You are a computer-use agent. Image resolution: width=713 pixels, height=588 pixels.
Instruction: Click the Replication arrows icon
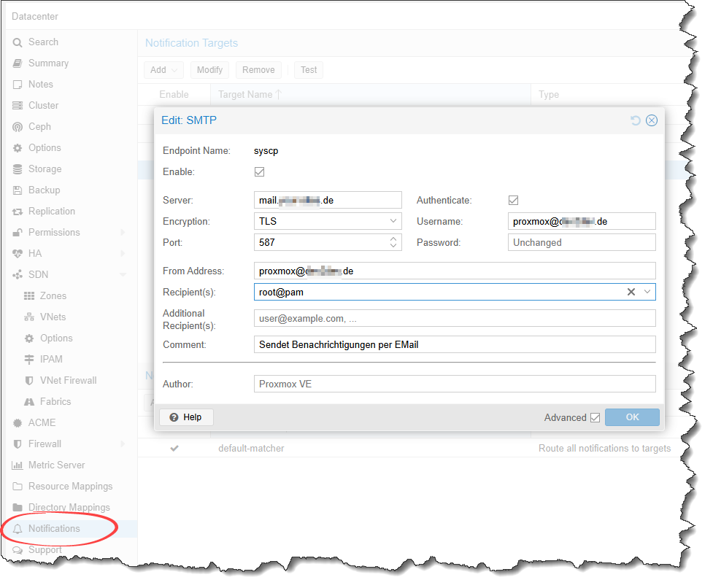[x=18, y=212]
